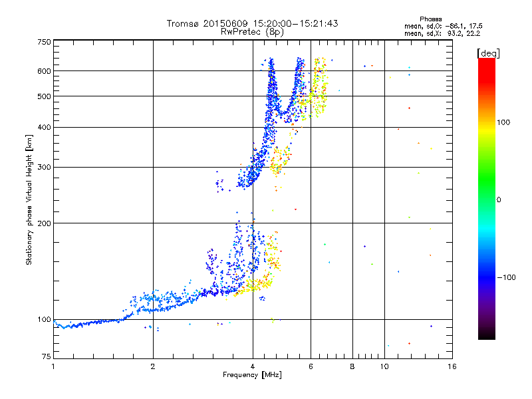Click x-axis tick label '6'

[311, 366]
